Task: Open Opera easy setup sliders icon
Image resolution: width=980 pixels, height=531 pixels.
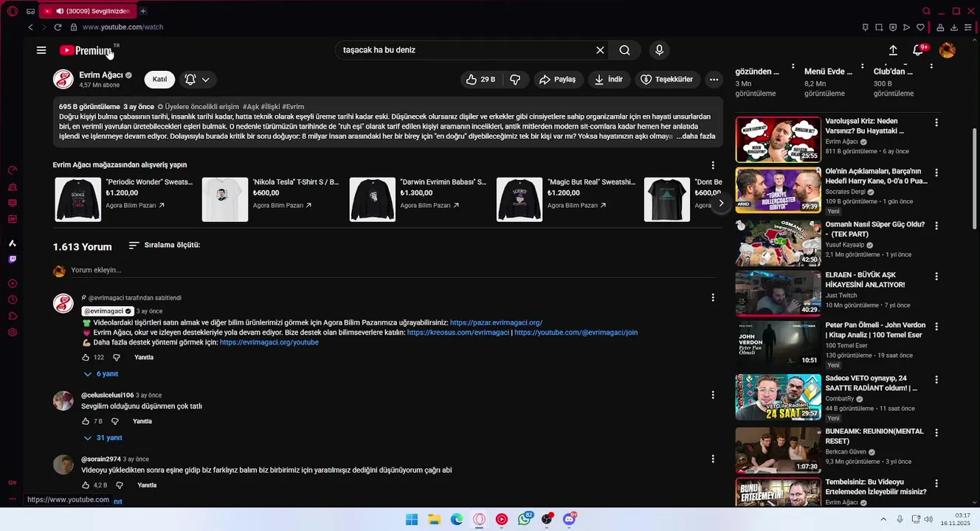Action: pos(968,27)
